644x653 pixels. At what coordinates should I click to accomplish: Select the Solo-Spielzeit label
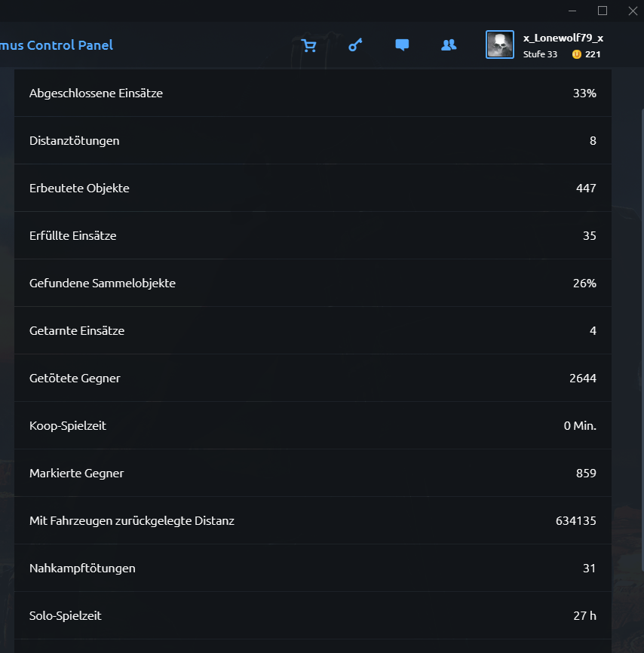65,615
